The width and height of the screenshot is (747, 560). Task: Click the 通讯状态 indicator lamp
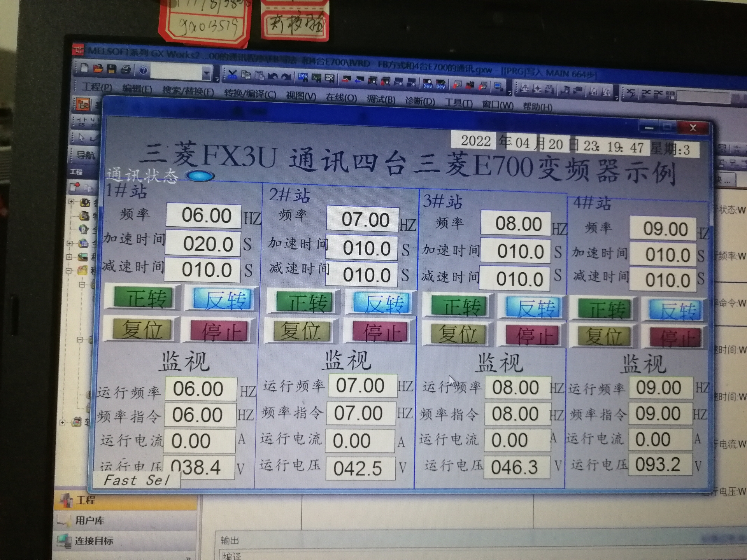[200, 176]
